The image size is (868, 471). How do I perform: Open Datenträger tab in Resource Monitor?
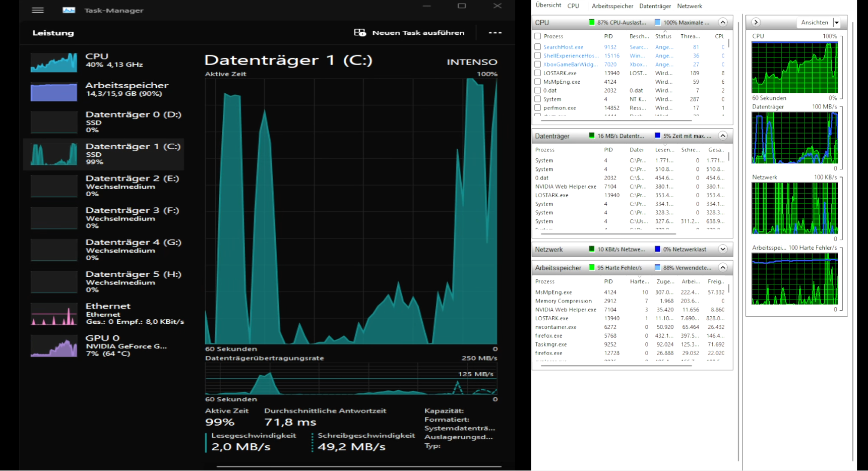(x=655, y=6)
